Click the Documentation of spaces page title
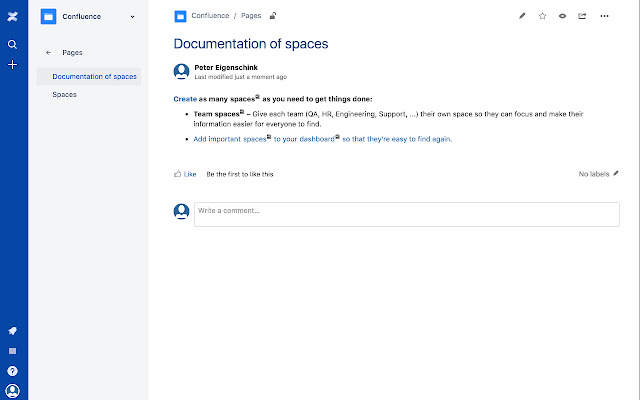Viewport: 640px width, 400px height. click(251, 44)
